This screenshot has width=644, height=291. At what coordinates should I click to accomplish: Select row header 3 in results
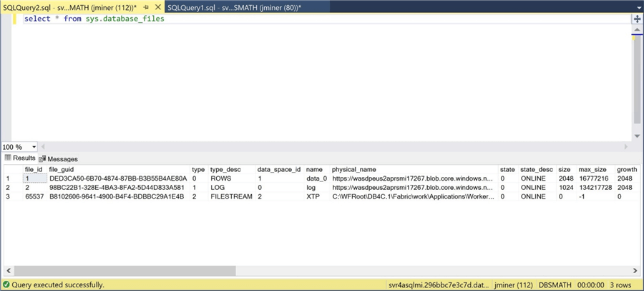coord(14,196)
